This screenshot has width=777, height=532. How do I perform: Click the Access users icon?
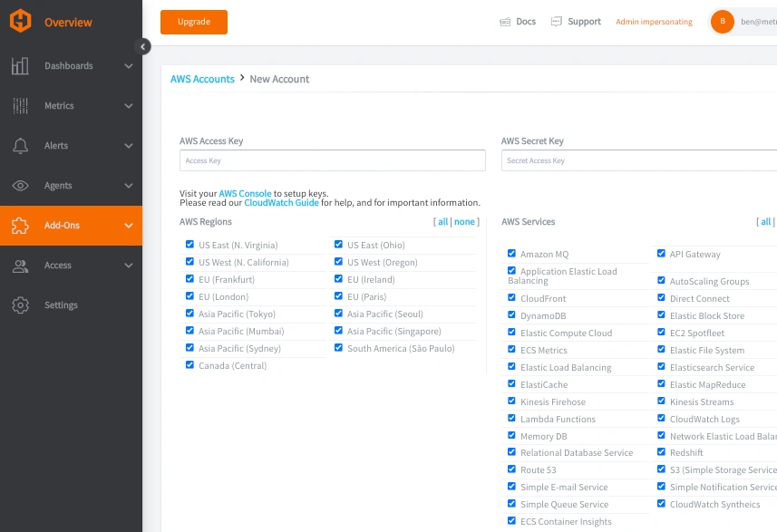click(20, 266)
